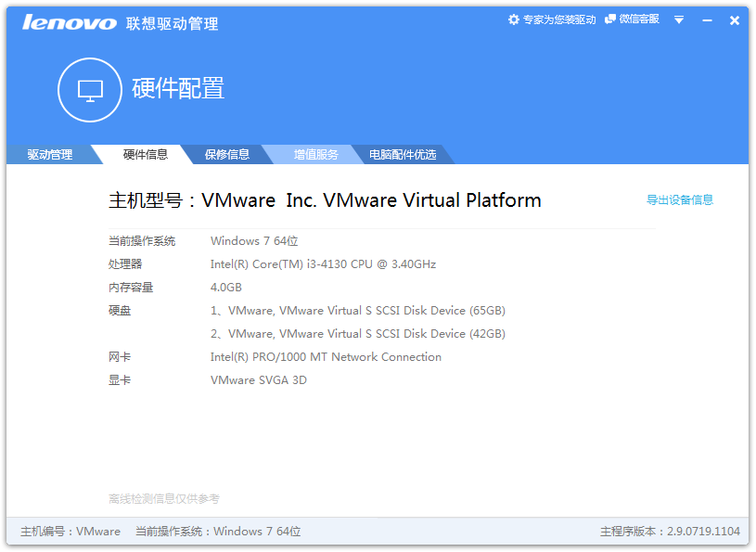Select the 42GB SCSI disk device entry

(x=358, y=334)
